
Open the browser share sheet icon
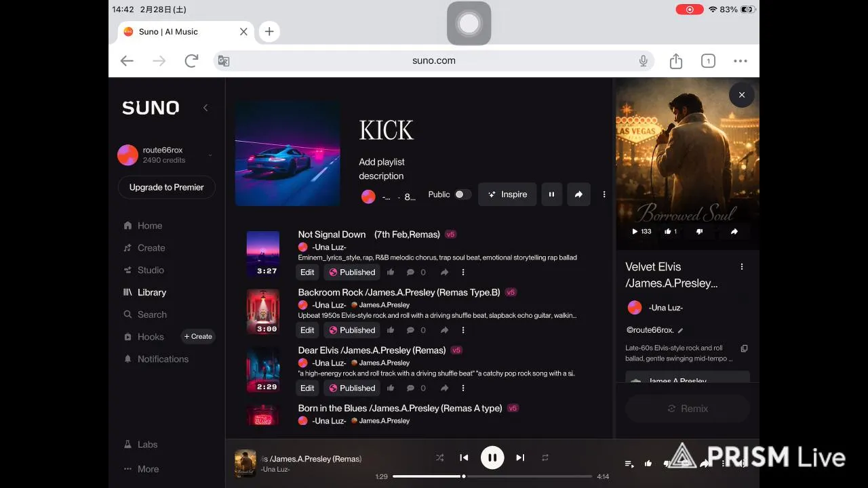pyautogui.click(x=676, y=61)
